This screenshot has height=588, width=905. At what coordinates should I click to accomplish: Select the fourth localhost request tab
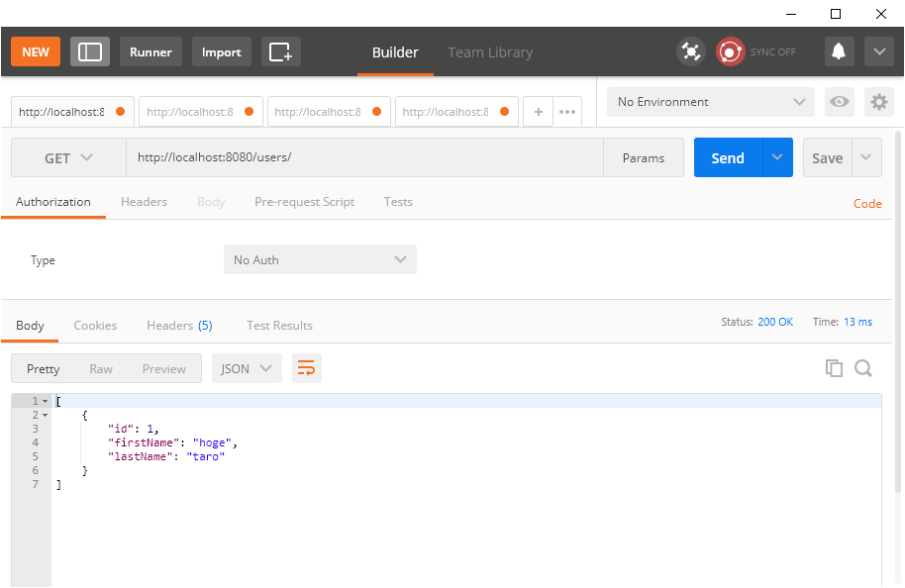click(457, 112)
